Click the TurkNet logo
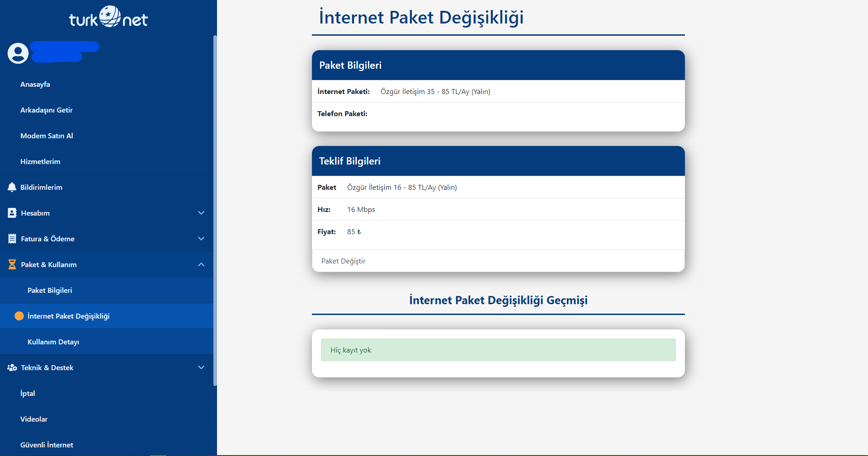 pyautogui.click(x=108, y=17)
